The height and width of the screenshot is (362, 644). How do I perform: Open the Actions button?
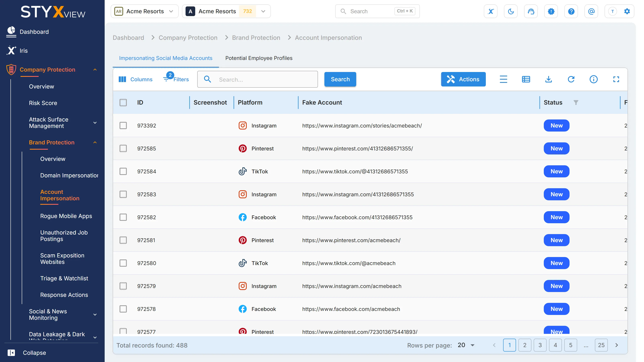click(463, 79)
